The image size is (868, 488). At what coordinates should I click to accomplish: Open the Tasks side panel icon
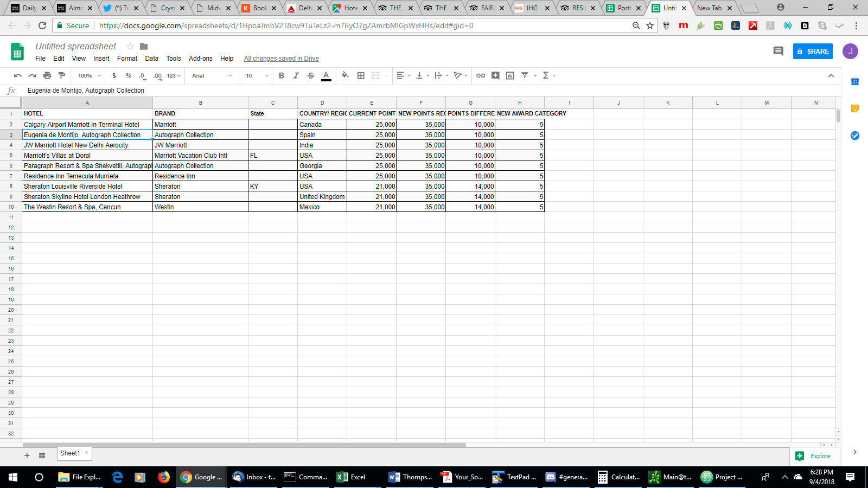pos(855,136)
